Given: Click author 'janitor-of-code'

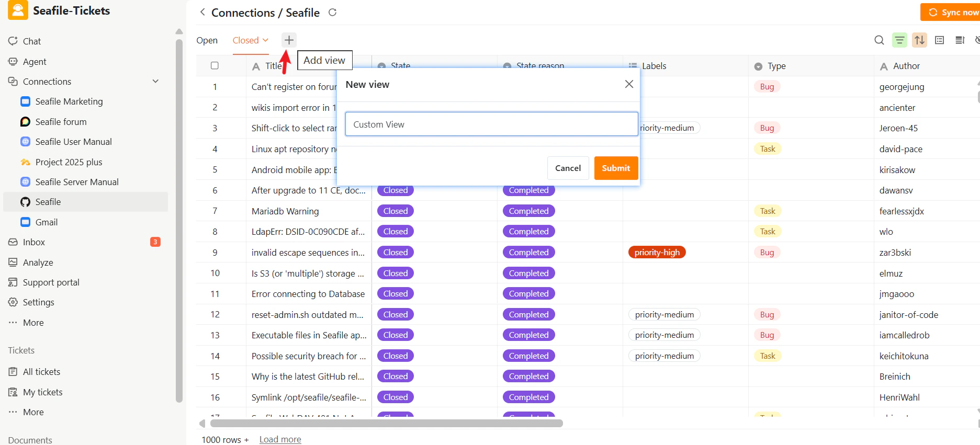Looking at the screenshot, I should pyautogui.click(x=908, y=315).
